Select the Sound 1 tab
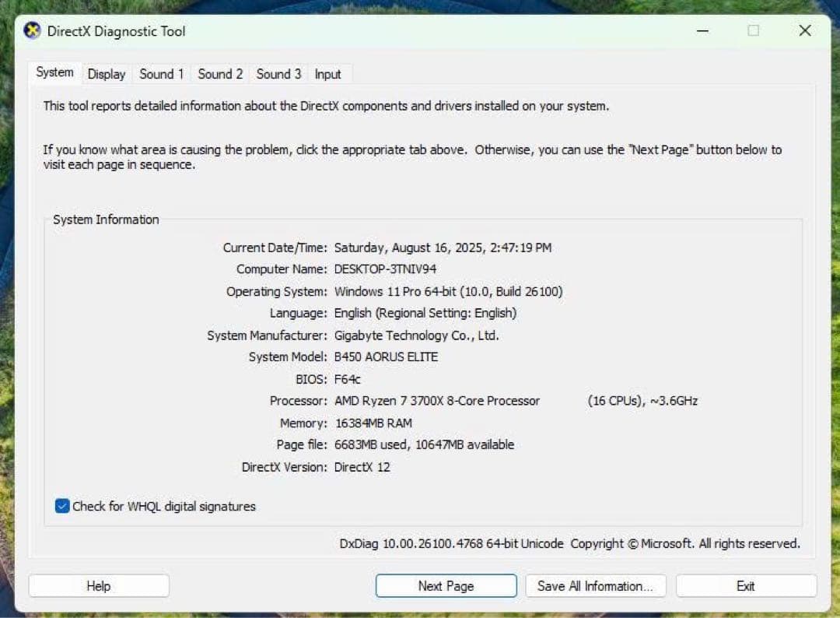This screenshot has height=618, width=840. 162,74
